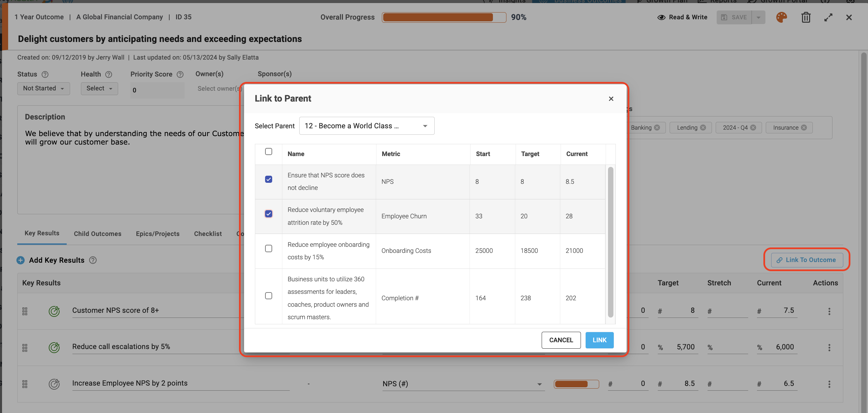The height and width of the screenshot is (413, 868).
Task: Click the expand fullscreen arrows icon
Action: (x=828, y=17)
